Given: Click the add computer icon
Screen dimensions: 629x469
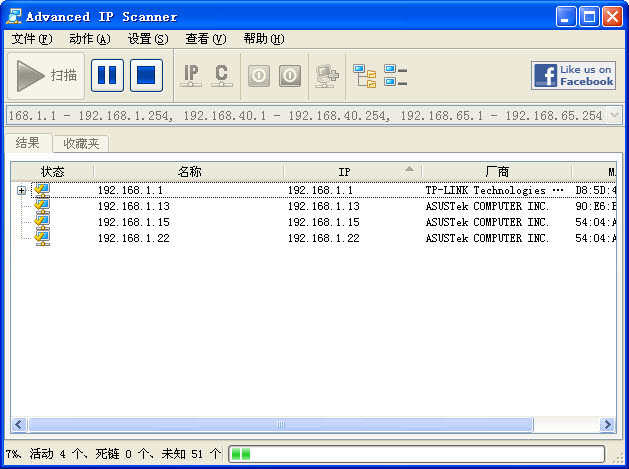Looking at the screenshot, I should point(327,76).
